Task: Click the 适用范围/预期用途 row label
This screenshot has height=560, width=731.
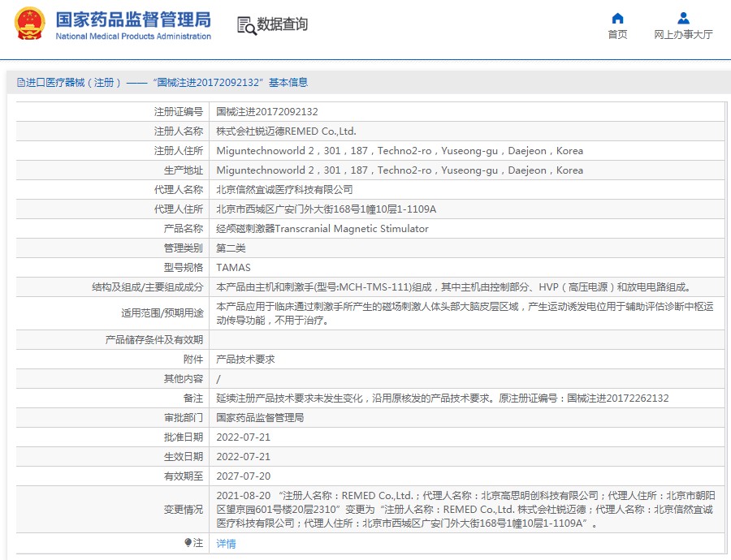Action: [162, 313]
